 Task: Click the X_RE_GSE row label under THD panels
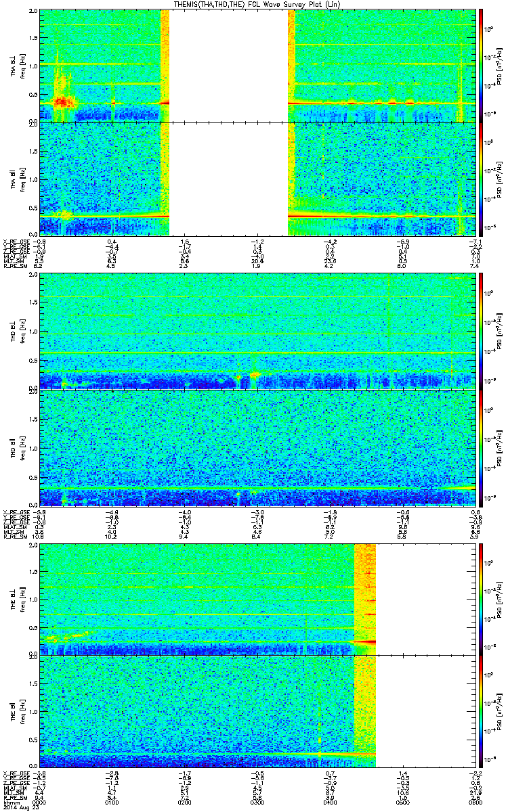[x=15, y=512]
